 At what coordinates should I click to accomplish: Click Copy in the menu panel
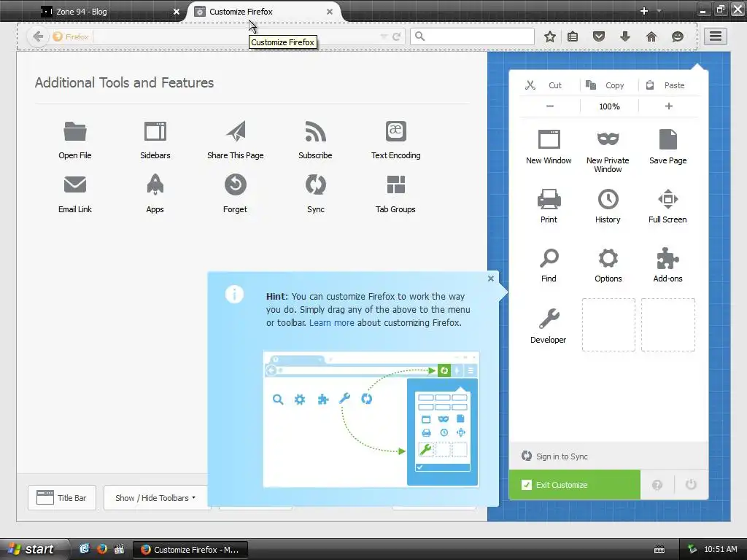[x=609, y=85]
